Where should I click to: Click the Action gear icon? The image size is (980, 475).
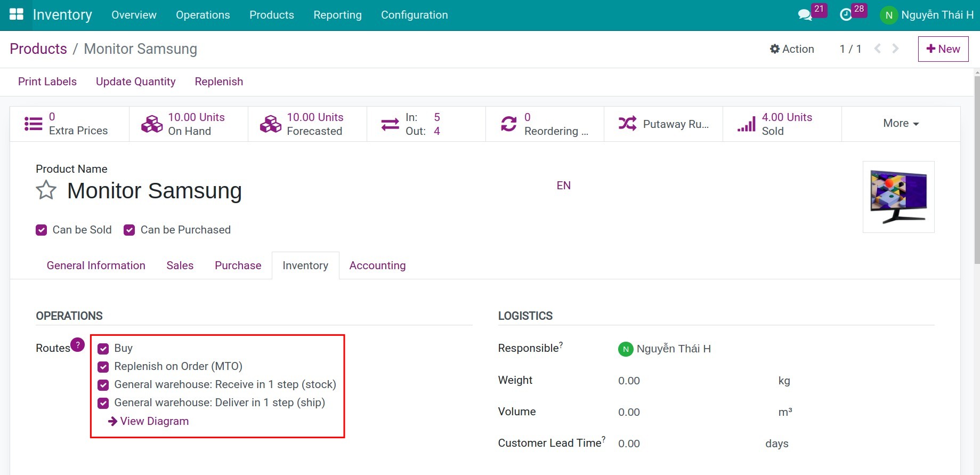click(775, 49)
